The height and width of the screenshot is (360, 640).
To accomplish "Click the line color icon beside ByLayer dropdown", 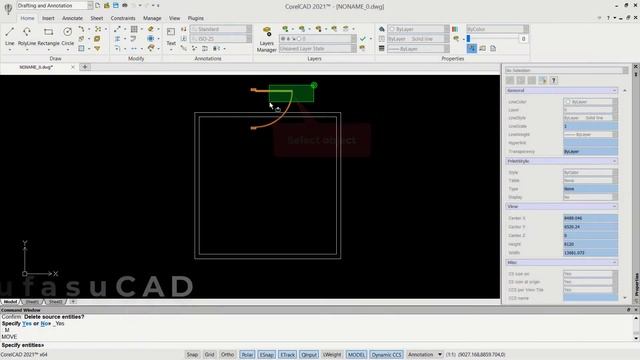I will (382, 29).
